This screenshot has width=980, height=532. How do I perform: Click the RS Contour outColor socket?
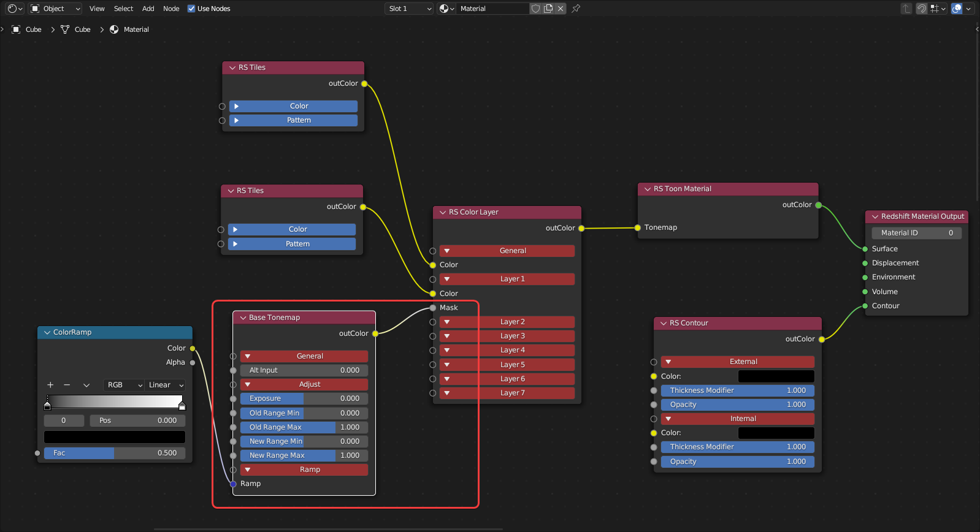(x=822, y=339)
